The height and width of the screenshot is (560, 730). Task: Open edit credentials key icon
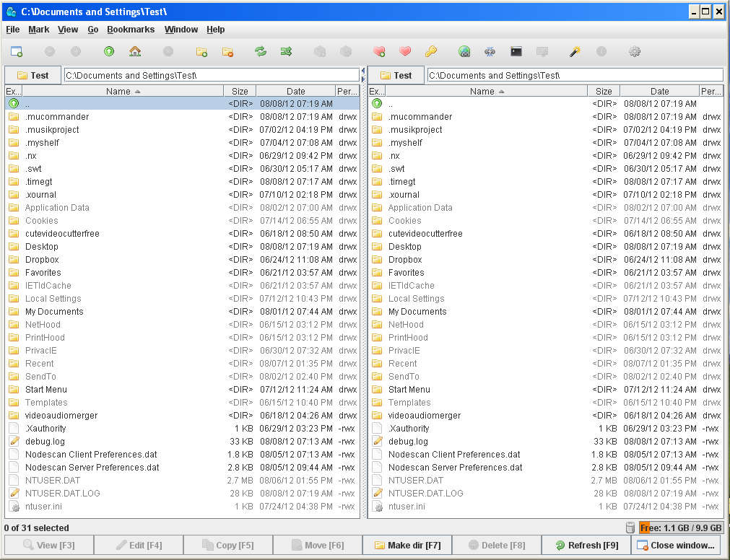click(431, 51)
